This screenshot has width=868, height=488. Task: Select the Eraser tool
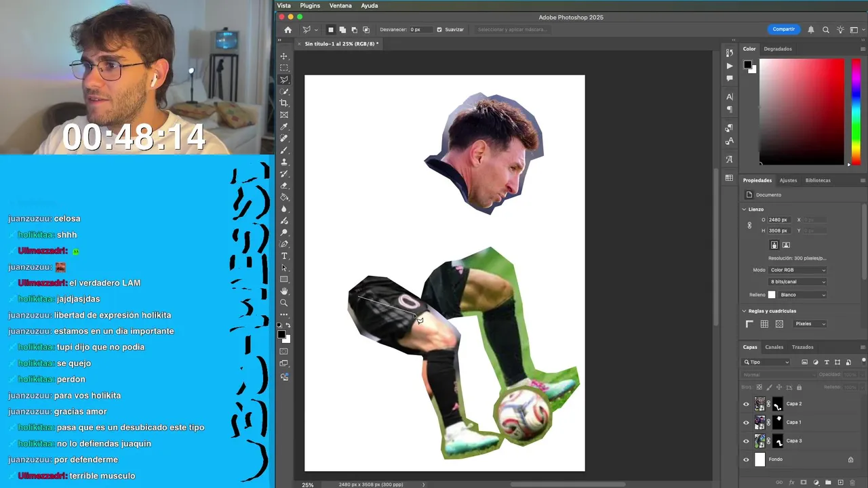(284, 185)
